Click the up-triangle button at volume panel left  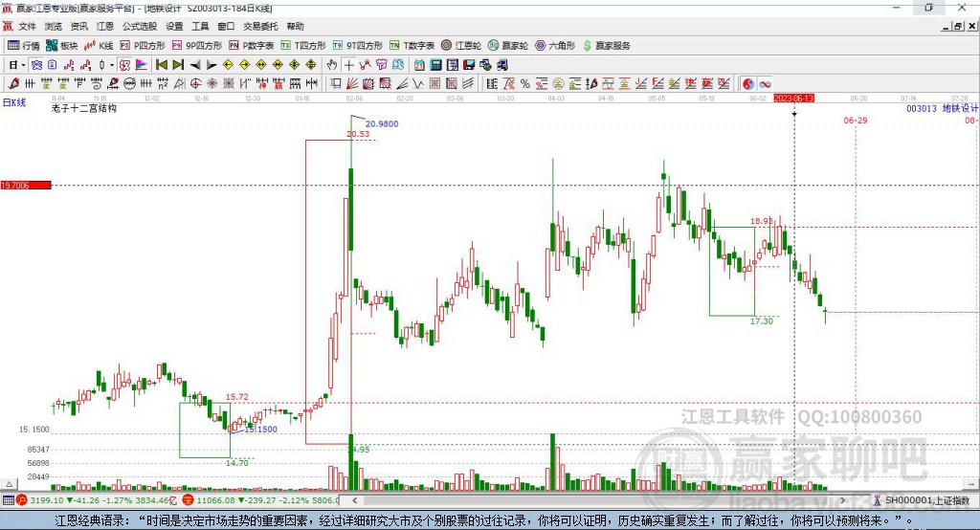[9, 484]
